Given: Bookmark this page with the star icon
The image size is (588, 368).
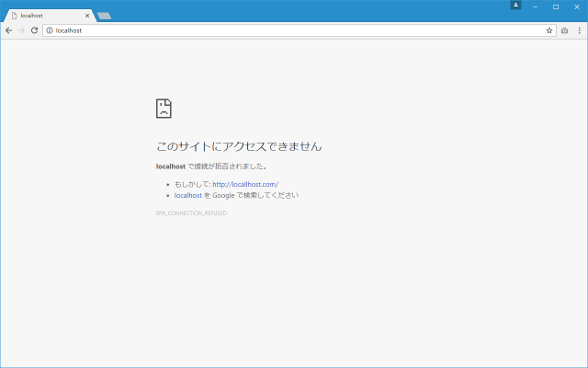Looking at the screenshot, I should pos(549,30).
